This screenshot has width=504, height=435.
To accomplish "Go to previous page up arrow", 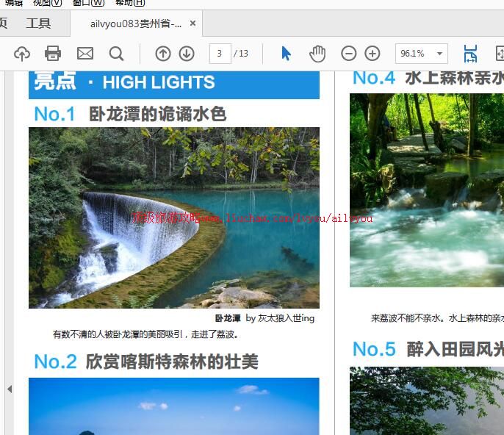I will click(163, 54).
